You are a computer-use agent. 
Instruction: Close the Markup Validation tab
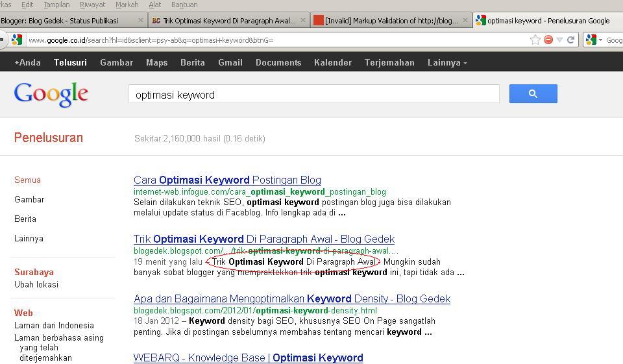tap(465, 20)
